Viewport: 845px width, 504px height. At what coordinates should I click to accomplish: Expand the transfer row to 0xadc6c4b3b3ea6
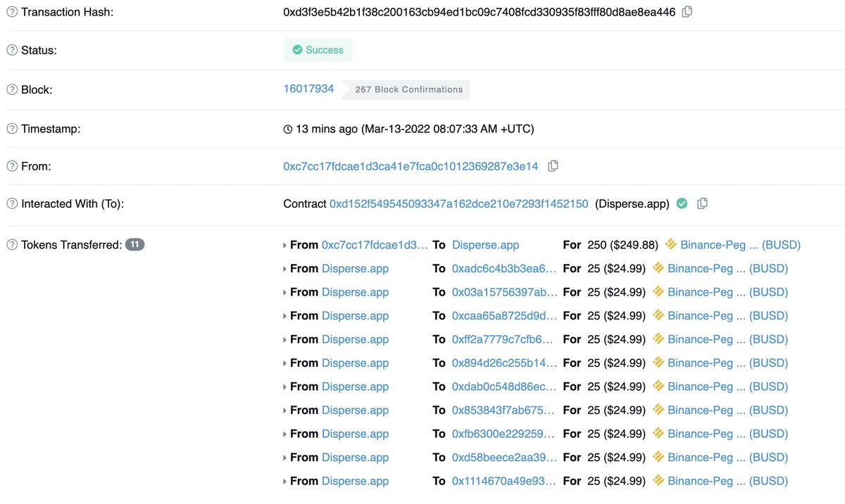point(284,269)
